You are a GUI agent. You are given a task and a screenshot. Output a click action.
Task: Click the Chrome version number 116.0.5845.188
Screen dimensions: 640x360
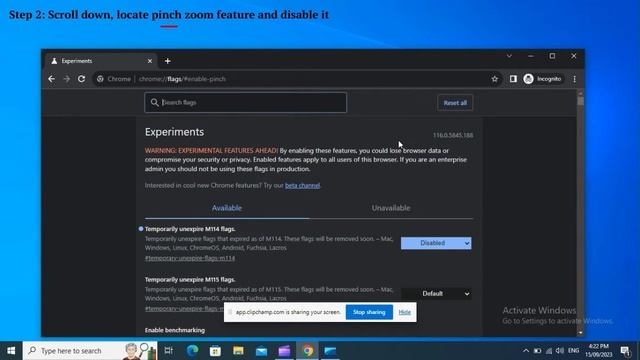(x=453, y=135)
